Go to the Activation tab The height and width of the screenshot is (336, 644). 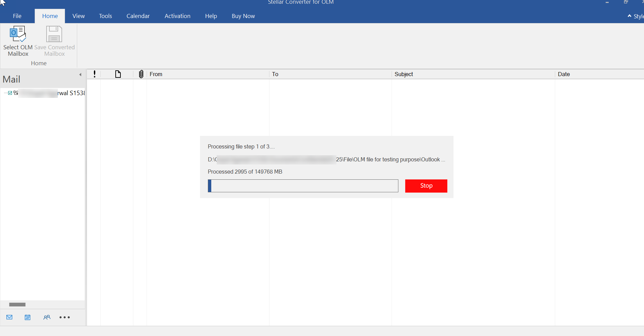pyautogui.click(x=178, y=16)
